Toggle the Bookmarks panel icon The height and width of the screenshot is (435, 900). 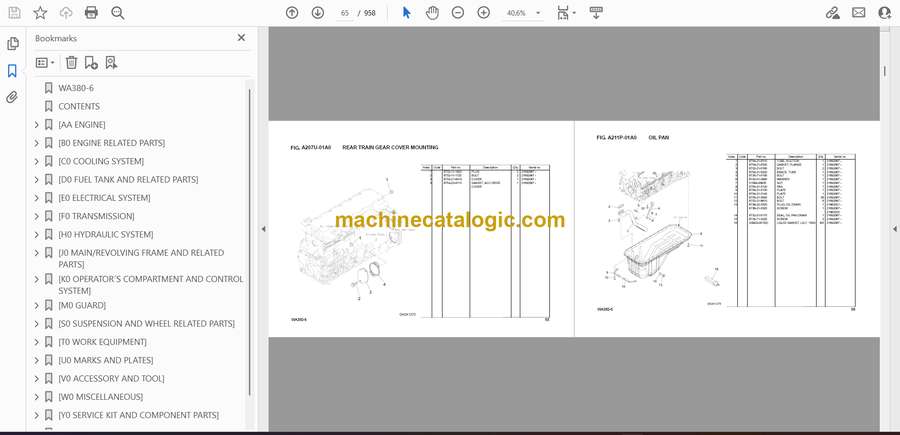[12, 71]
